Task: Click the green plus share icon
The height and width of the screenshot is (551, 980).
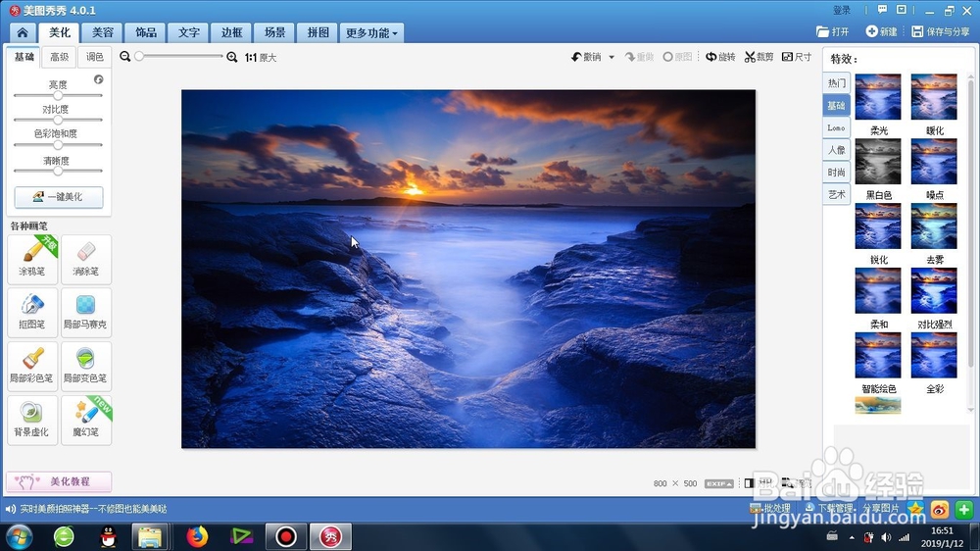Action: tap(963, 510)
